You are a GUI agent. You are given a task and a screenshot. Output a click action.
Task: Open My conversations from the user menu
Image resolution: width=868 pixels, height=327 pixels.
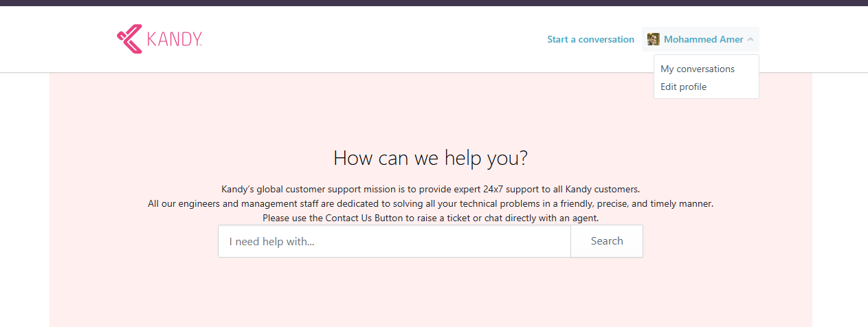pyautogui.click(x=698, y=69)
